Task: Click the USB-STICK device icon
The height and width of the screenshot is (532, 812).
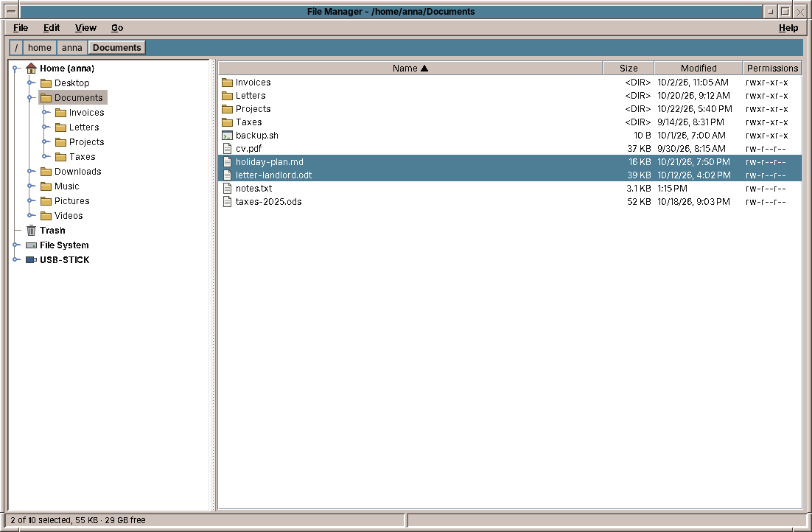Action: pyautogui.click(x=31, y=260)
